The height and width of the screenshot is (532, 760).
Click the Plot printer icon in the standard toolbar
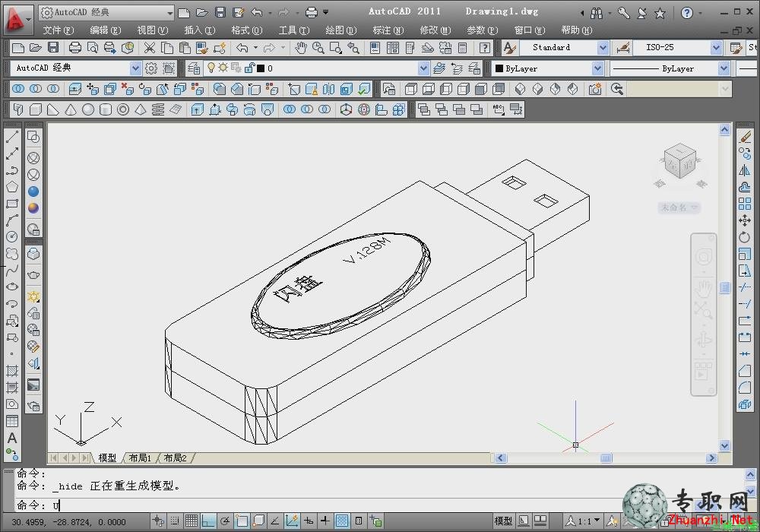point(75,47)
